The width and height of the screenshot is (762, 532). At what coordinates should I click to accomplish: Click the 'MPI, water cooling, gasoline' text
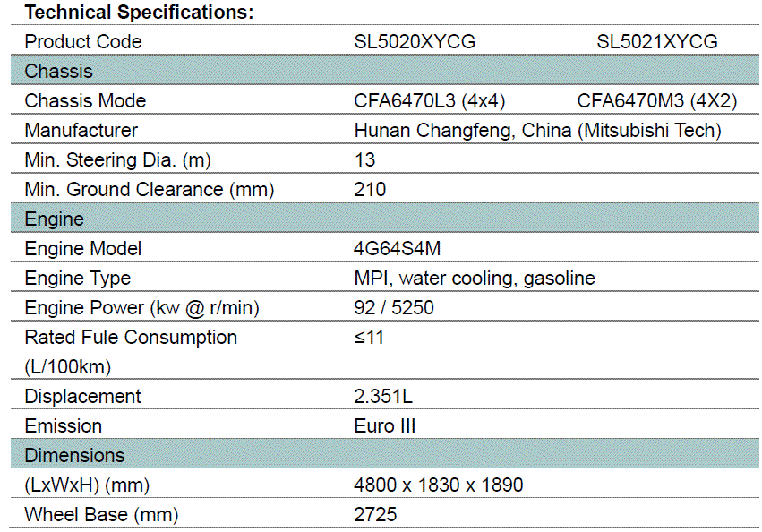tap(474, 279)
